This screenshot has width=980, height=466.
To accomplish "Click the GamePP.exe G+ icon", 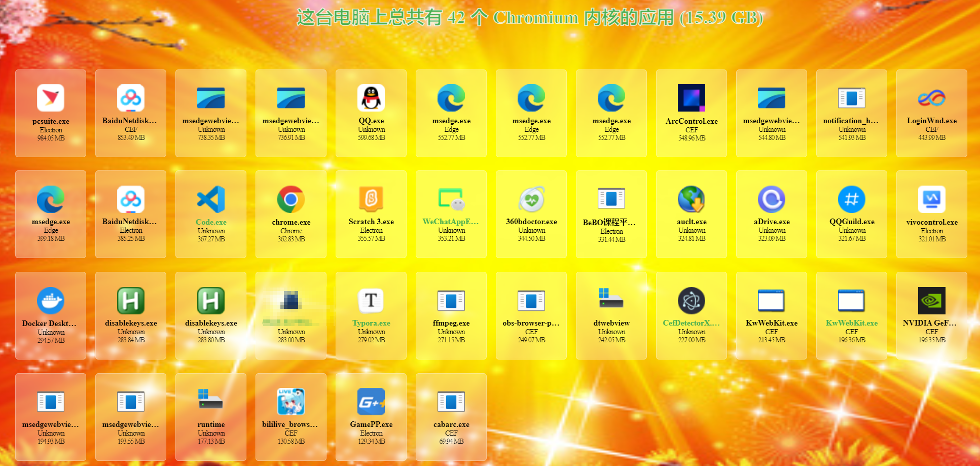I will tap(371, 402).
